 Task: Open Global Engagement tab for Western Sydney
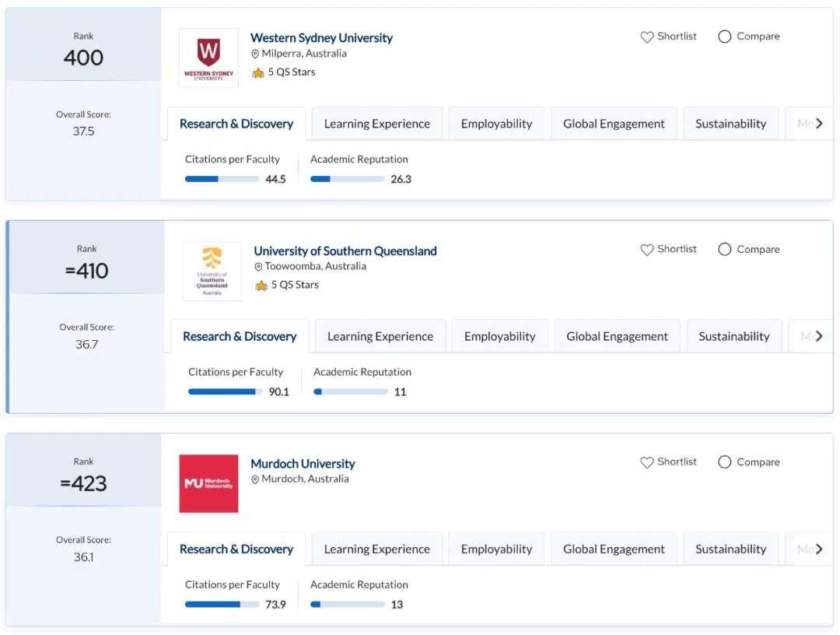pos(614,124)
